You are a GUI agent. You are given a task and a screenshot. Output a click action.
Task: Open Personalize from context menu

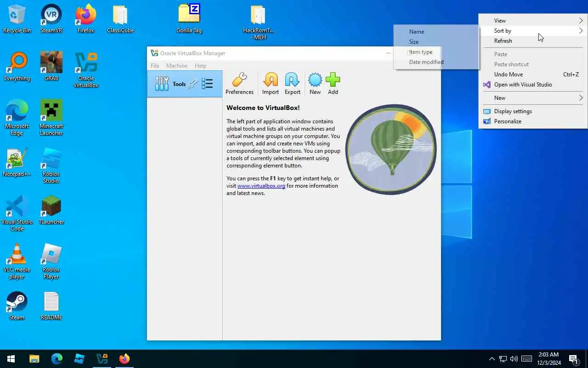(533, 121)
